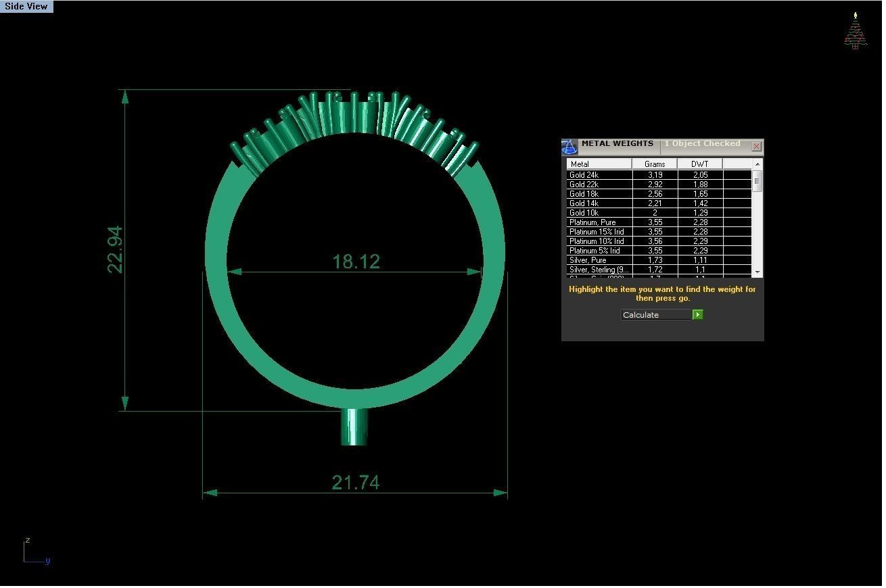886x588 pixels.
Task: Click Gold 10k DWT value 1,29
Action: (700, 213)
